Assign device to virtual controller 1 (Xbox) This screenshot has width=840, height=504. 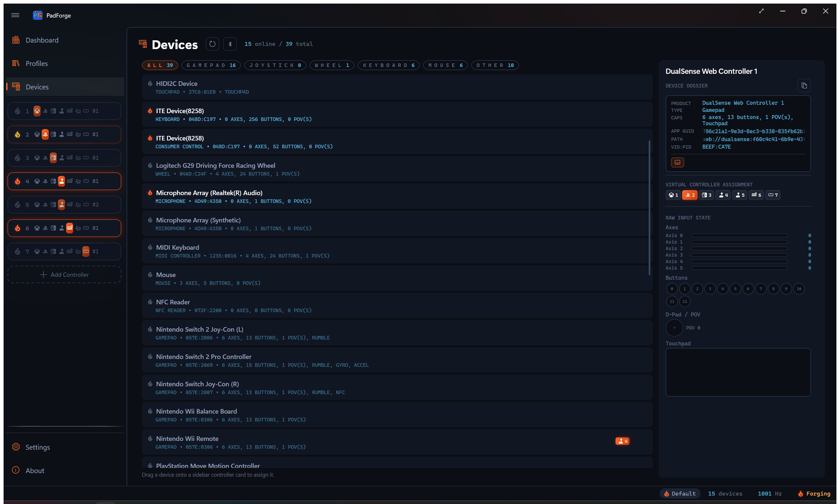673,195
